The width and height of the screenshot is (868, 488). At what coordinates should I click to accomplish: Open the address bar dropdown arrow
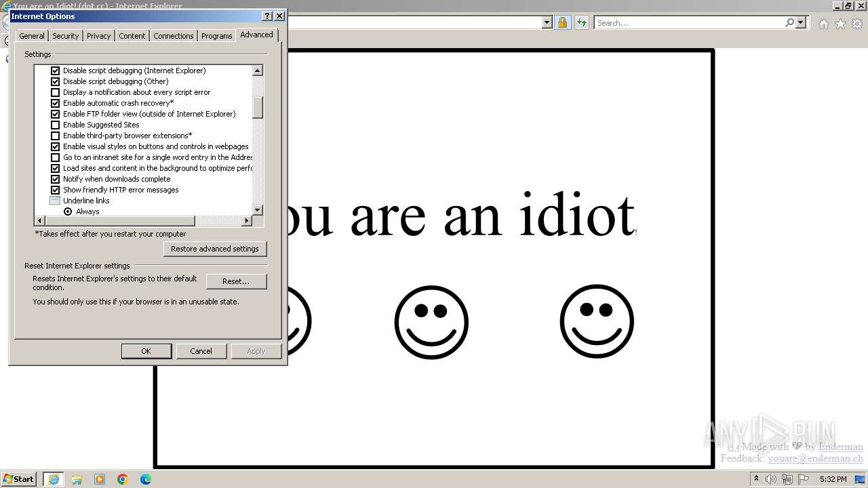[547, 22]
